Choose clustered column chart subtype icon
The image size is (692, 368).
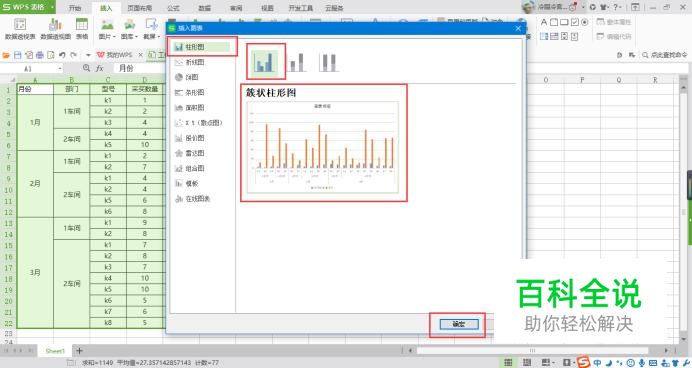pyautogui.click(x=265, y=62)
